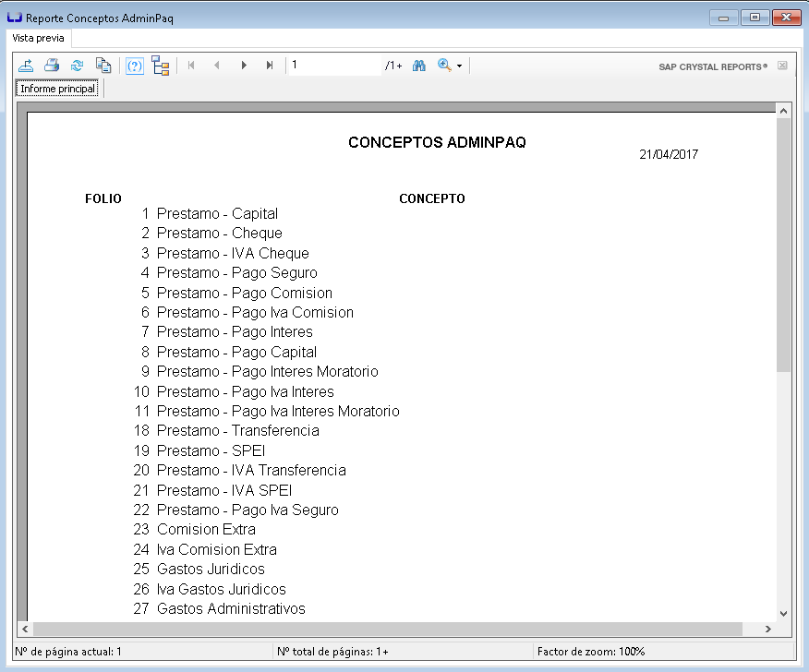Select the Vista previa tab
Image resolution: width=809 pixels, height=672 pixels.
pos(38,38)
